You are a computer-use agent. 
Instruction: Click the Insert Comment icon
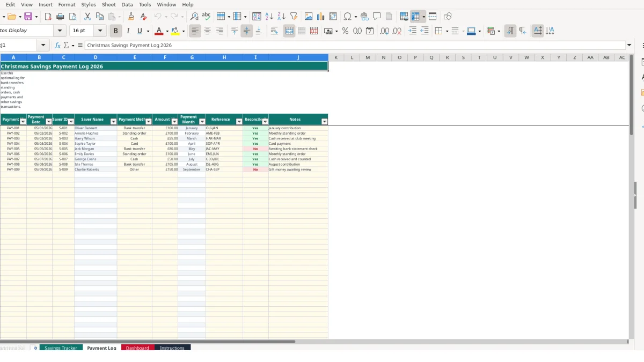(377, 17)
